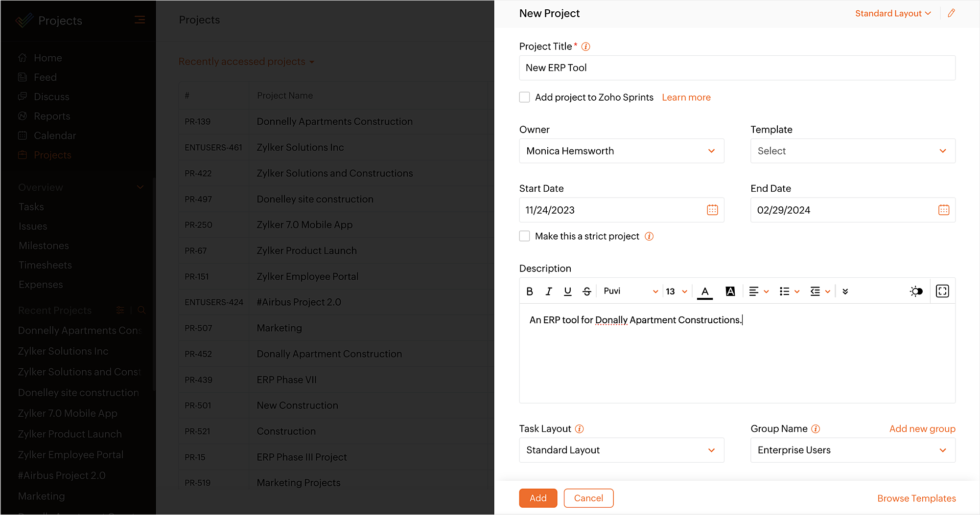Viewport: 980px width, 515px height.
Task: Click the Reports icon in the sidebar
Action: pos(23,116)
